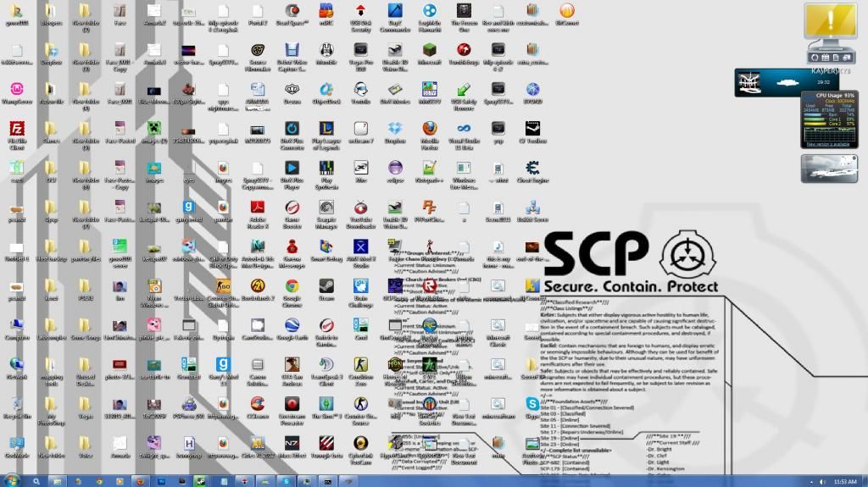Click the weather gadget with cloud

coord(786,82)
